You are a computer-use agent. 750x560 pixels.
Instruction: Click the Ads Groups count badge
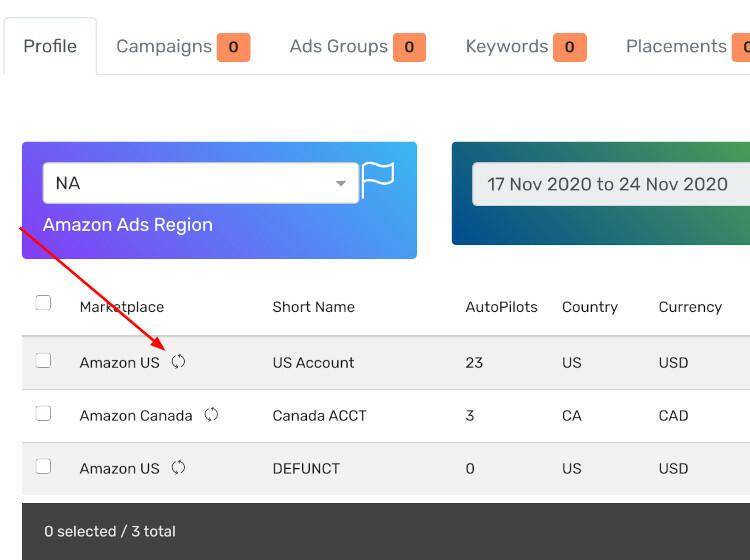(x=409, y=47)
